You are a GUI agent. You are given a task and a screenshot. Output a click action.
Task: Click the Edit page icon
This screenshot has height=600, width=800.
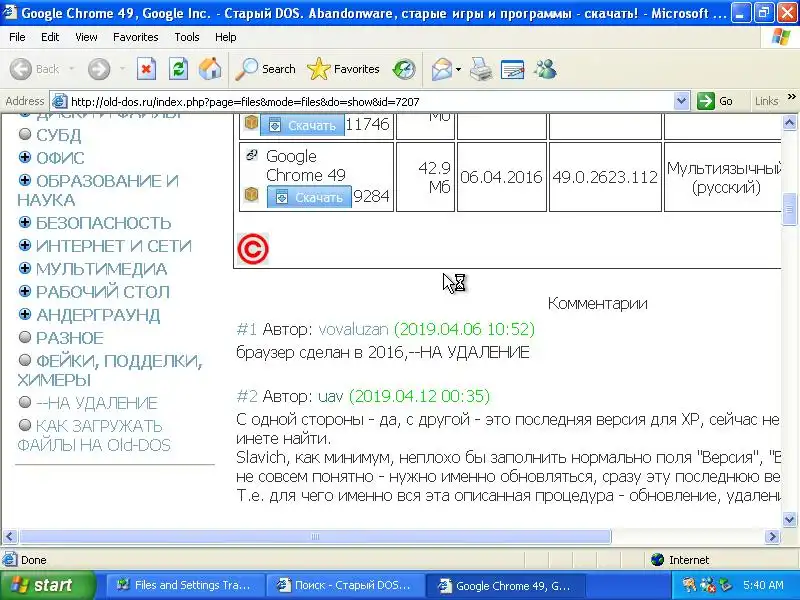coord(513,69)
